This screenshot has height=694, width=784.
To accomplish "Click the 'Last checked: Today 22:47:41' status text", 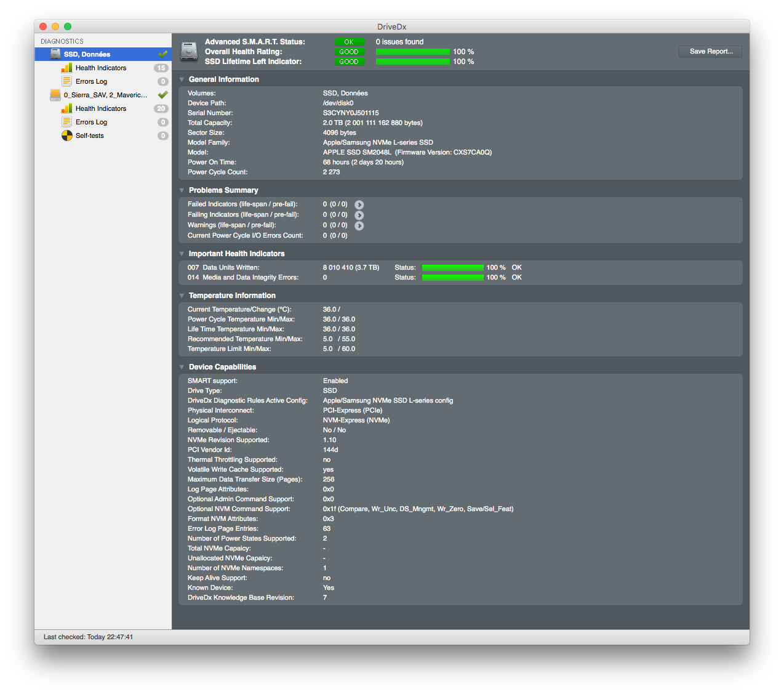I will 88,637.
